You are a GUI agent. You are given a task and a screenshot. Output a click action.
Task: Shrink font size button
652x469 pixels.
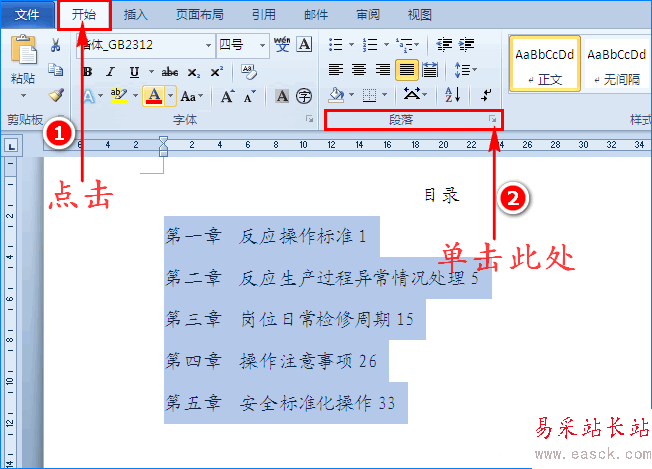pos(249,96)
